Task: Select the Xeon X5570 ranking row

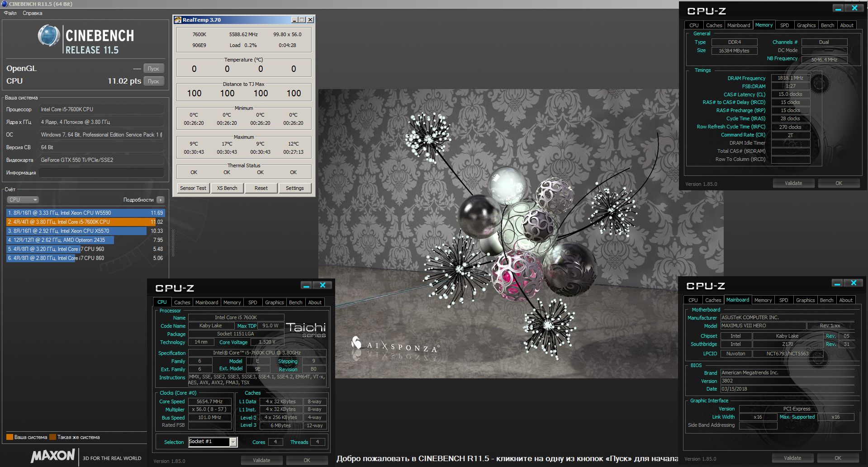Action: (85, 231)
